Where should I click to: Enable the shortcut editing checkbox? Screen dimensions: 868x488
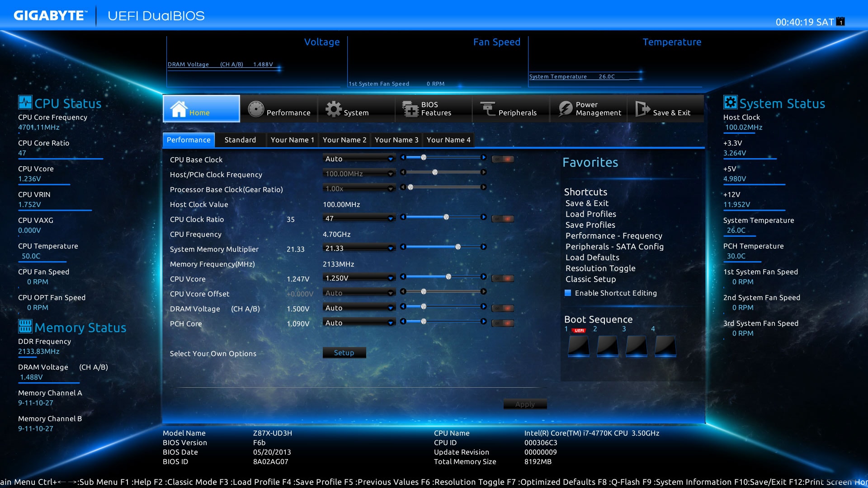point(566,292)
